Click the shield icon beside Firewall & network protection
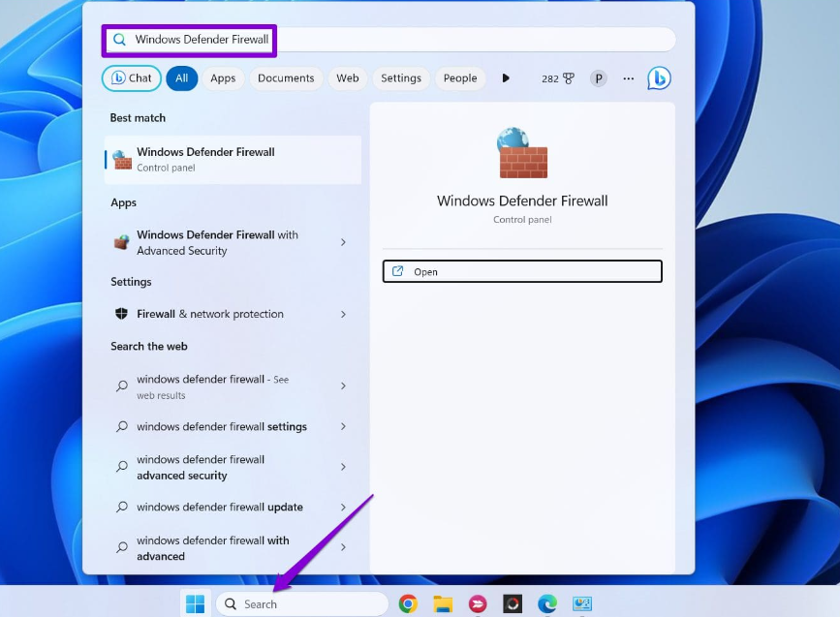The image size is (840, 617). click(x=122, y=313)
